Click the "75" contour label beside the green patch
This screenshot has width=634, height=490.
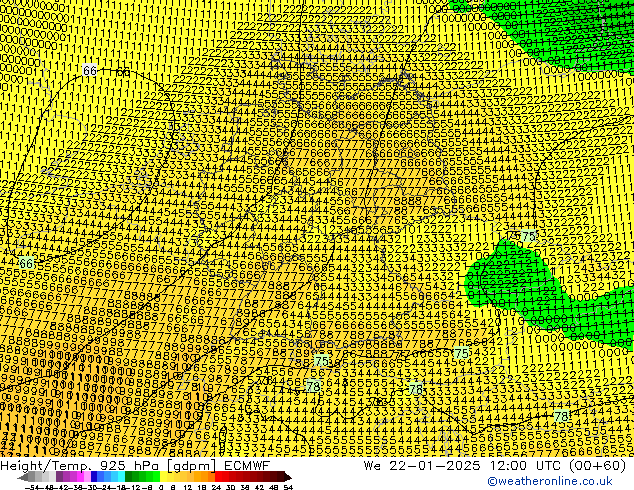coord(529,236)
